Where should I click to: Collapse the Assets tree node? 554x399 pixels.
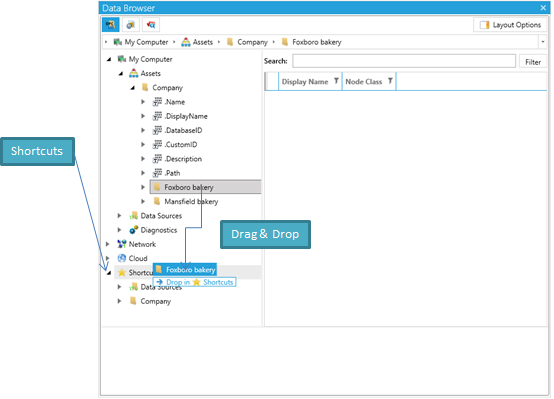(120, 74)
